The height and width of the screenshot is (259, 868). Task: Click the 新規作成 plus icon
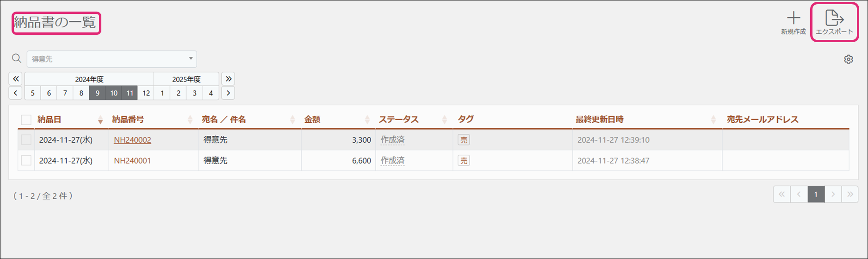tap(794, 19)
